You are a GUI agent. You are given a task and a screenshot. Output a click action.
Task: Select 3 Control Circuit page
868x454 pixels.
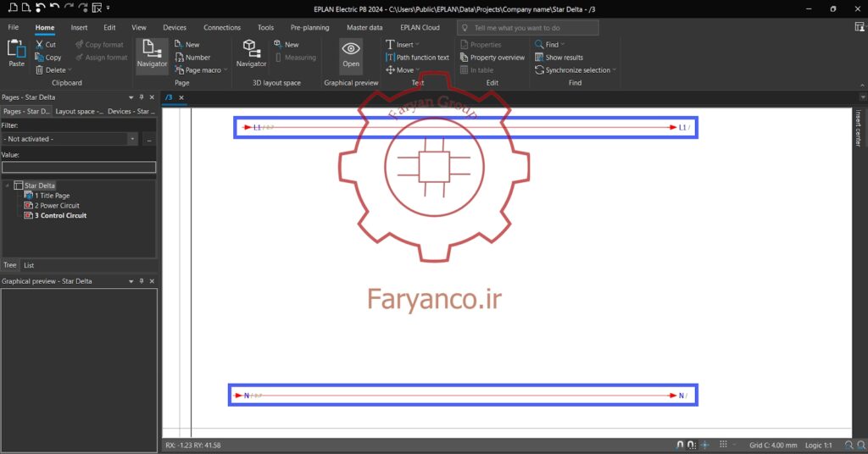pos(55,215)
